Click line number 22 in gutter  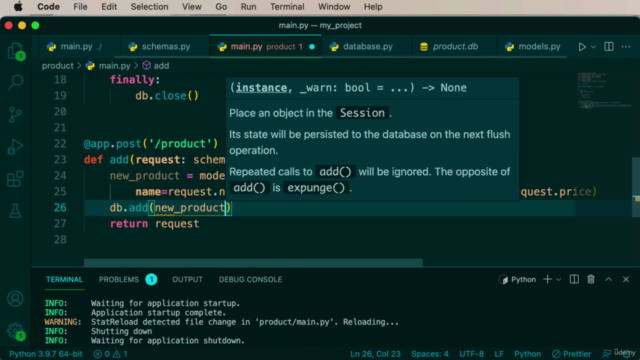point(60,144)
